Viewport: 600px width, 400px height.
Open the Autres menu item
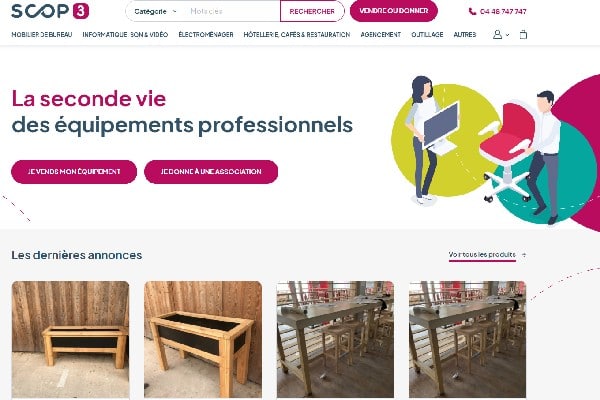tap(465, 34)
